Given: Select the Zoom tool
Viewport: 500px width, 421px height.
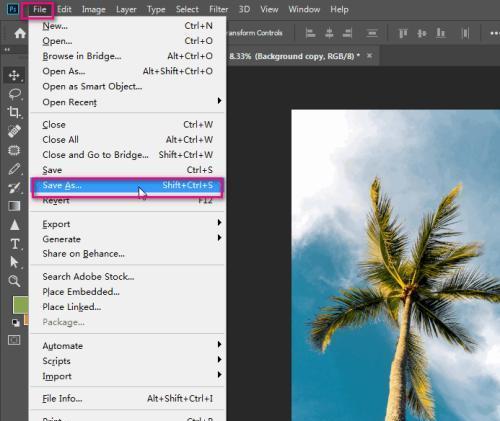Looking at the screenshot, I should tap(14, 281).
